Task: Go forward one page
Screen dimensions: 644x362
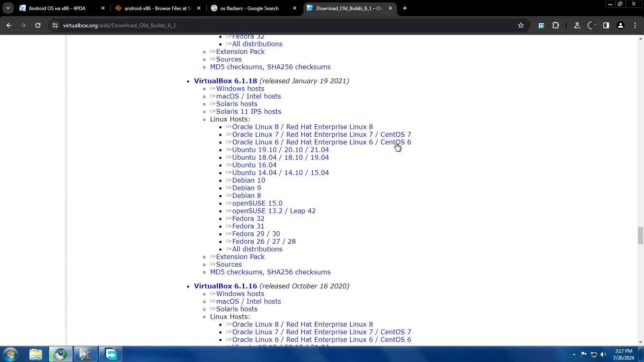Action: coord(23,25)
